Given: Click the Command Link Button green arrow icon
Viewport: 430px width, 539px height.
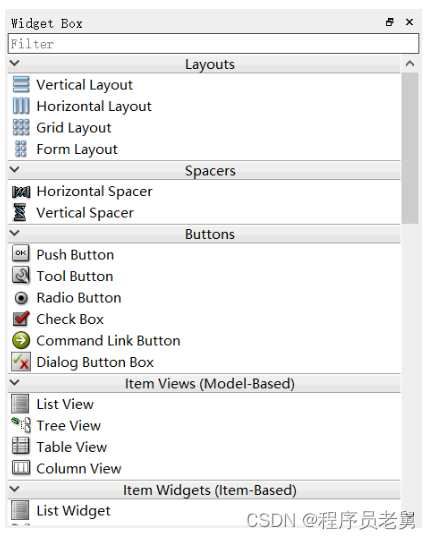Looking at the screenshot, I should click(x=21, y=341).
